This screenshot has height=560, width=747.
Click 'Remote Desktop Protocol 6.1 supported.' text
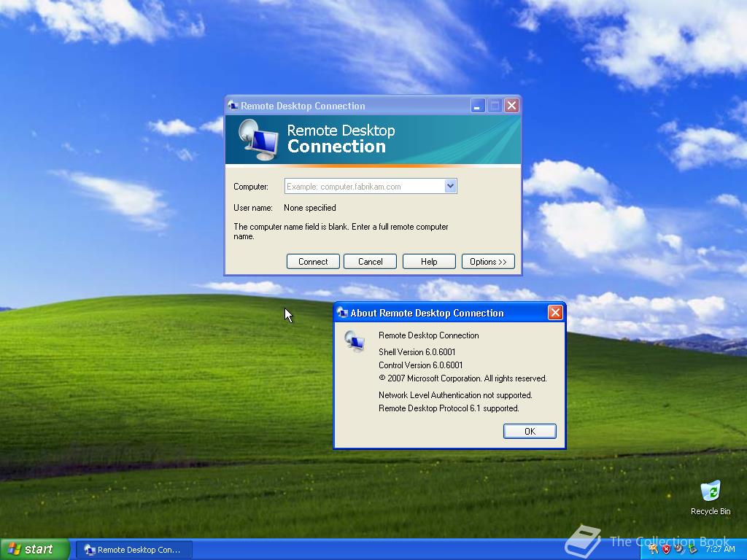(449, 408)
